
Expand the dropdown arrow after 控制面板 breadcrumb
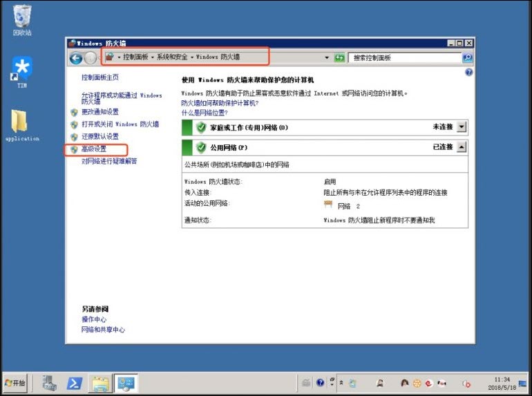pos(153,57)
